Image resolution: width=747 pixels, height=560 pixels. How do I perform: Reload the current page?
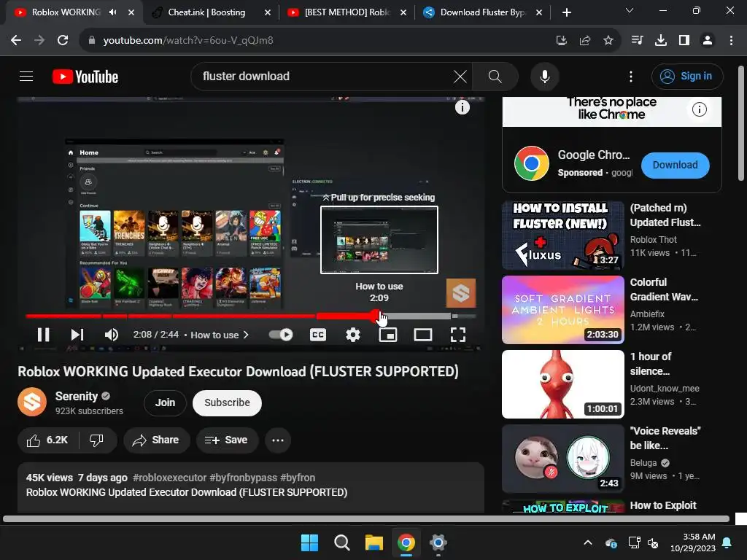pos(63,41)
